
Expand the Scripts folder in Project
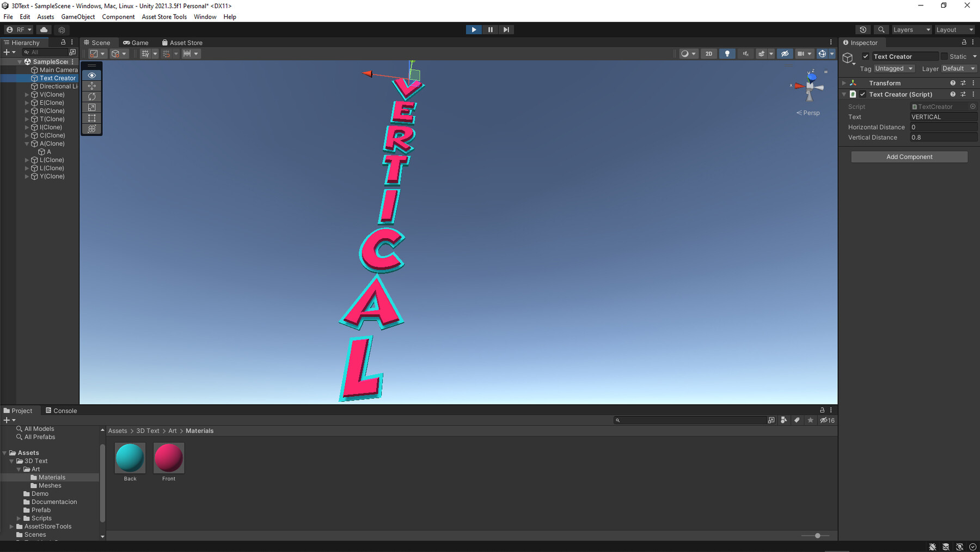coord(19,518)
